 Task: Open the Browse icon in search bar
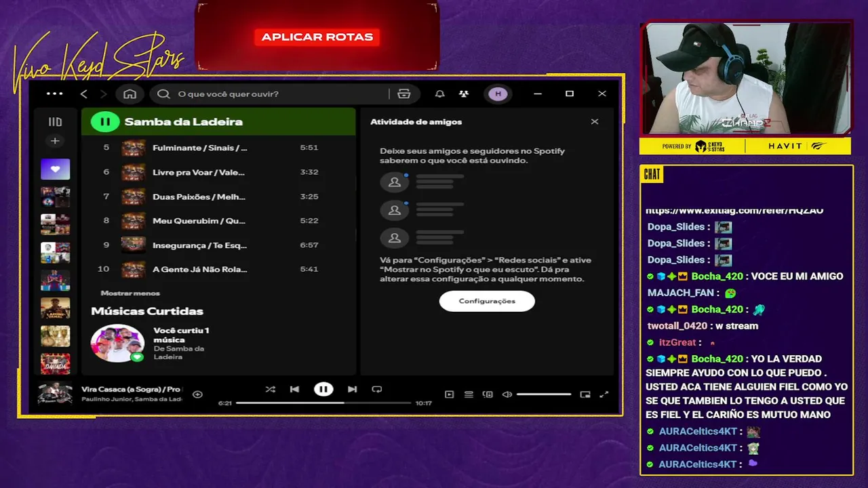(x=404, y=94)
